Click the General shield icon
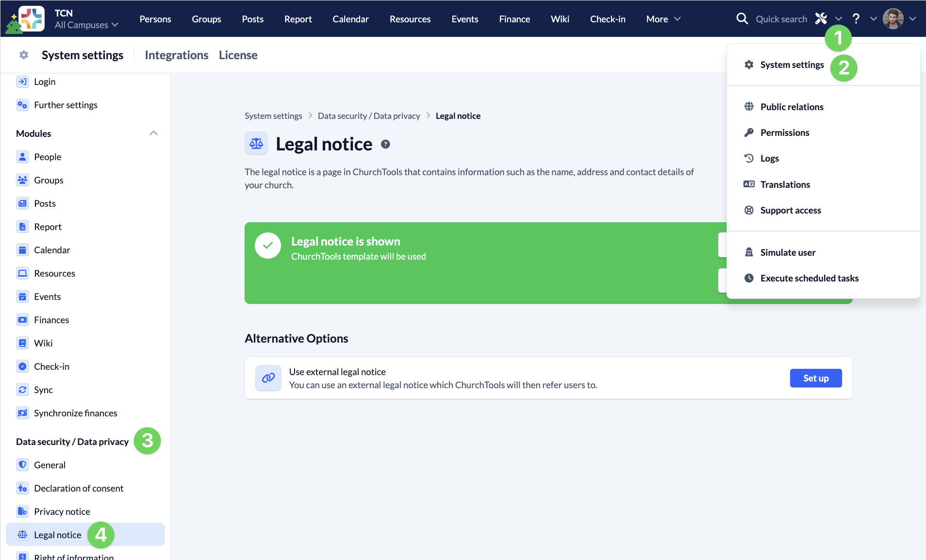926x560 pixels. point(22,465)
